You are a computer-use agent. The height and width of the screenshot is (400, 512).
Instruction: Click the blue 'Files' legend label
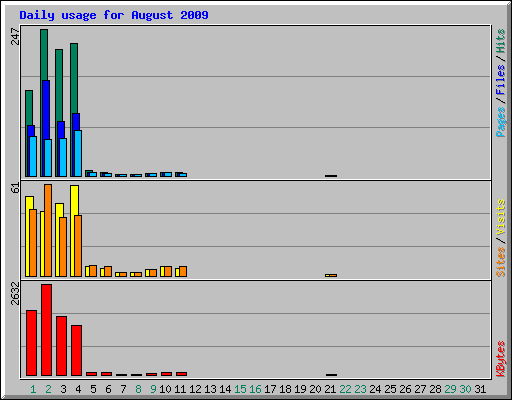(x=501, y=79)
